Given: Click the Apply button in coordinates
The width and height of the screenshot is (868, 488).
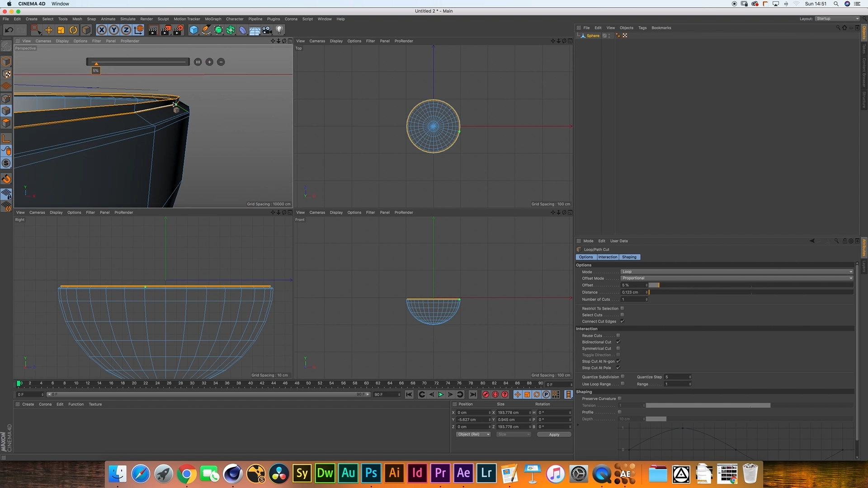Looking at the screenshot, I should tap(554, 434).
